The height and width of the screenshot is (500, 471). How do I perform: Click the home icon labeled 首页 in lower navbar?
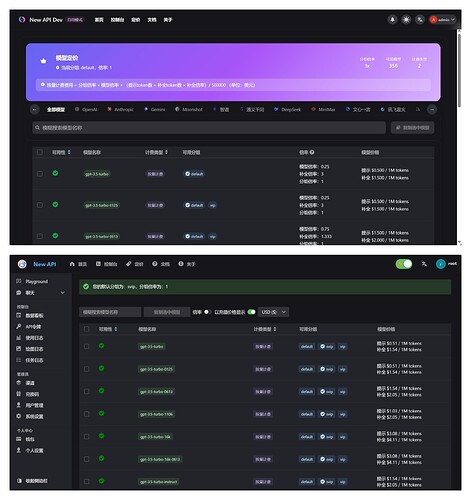click(x=72, y=264)
